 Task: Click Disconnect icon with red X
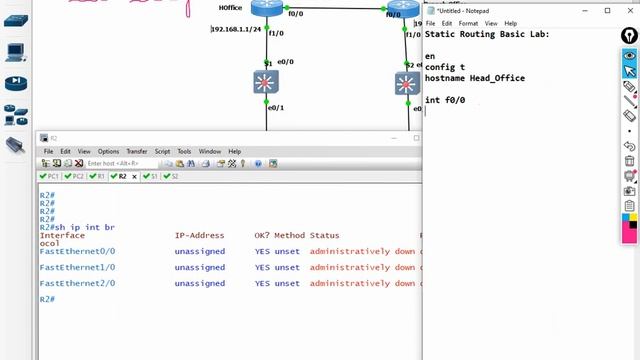[79, 164]
